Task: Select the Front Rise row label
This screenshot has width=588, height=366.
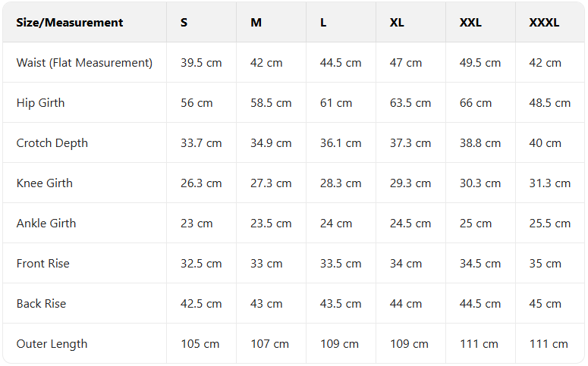Action: tap(43, 264)
